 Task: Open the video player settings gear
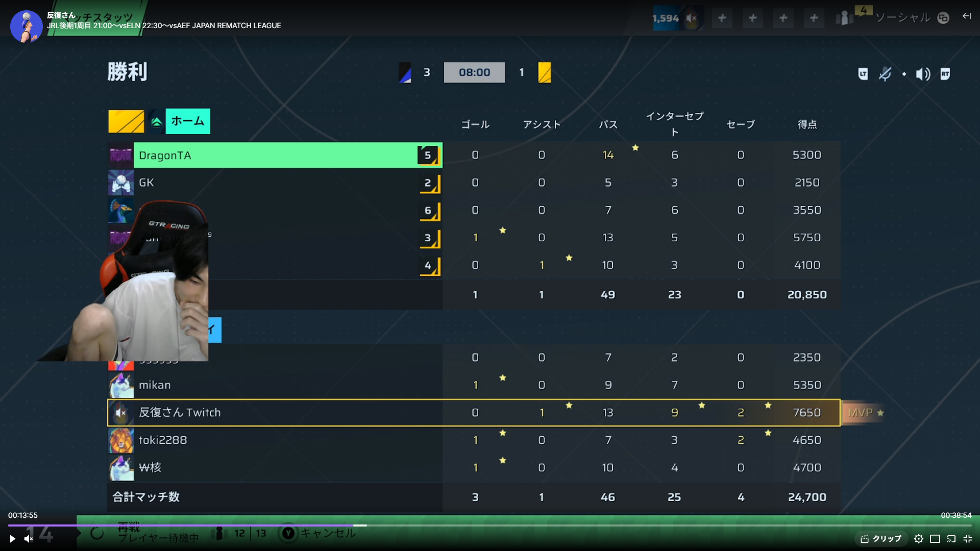pos(919,539)
